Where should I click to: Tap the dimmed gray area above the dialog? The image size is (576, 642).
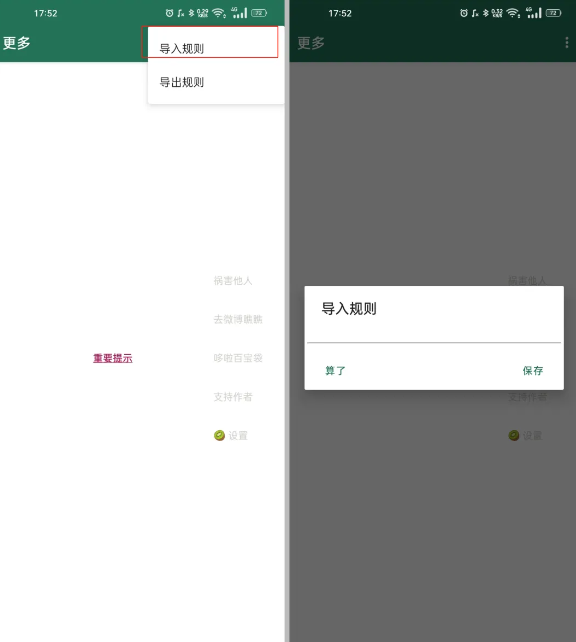coord(432,172)
